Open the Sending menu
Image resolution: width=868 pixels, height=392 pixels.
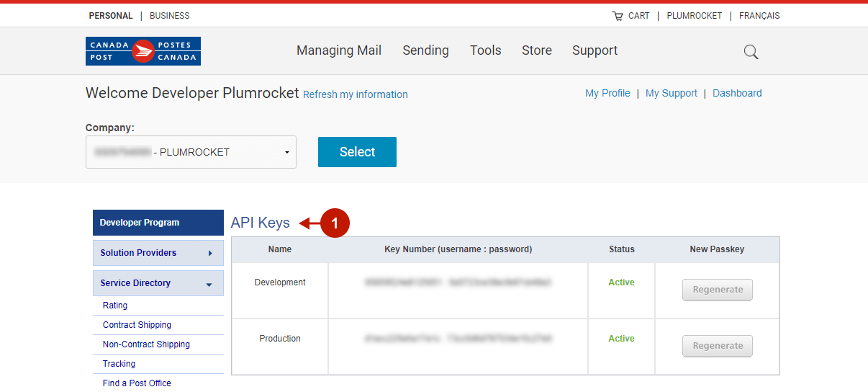425,50
